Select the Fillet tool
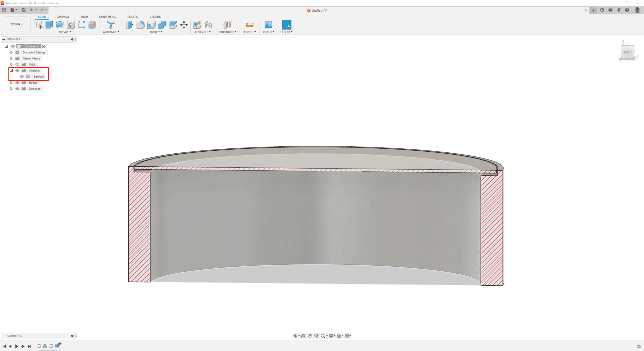 click(x=140, y=25)
